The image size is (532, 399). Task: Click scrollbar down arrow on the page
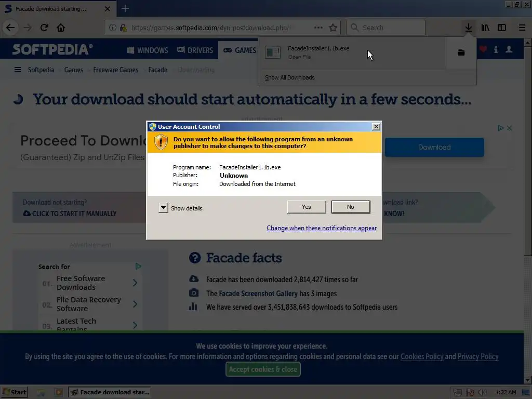(x=528, y=380)
